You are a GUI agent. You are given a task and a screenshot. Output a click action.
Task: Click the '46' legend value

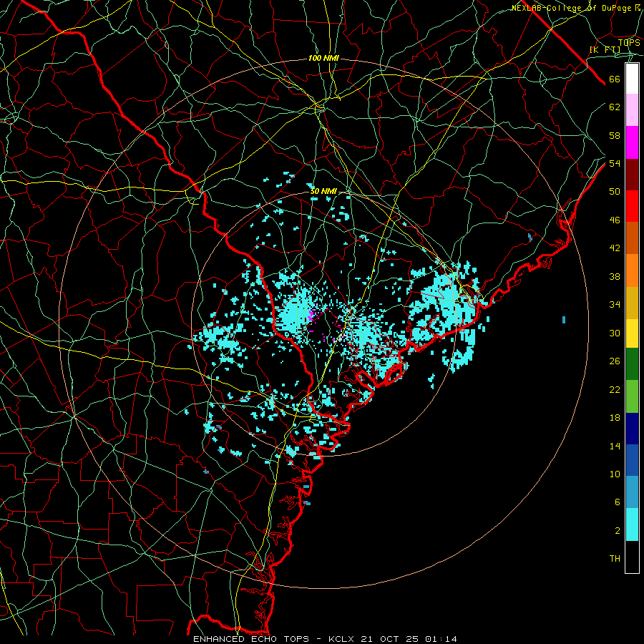click(615, 220)
